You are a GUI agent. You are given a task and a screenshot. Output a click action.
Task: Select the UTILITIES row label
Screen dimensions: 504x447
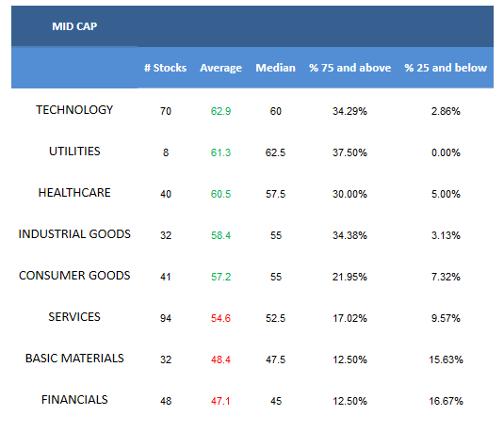click(x=74, y=152)
